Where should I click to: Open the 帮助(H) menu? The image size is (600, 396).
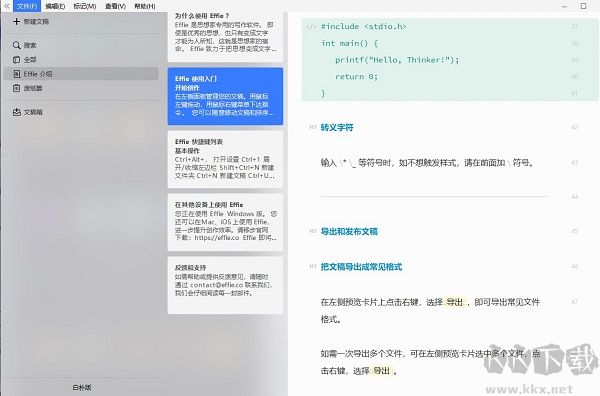click(x=145, y=6)
